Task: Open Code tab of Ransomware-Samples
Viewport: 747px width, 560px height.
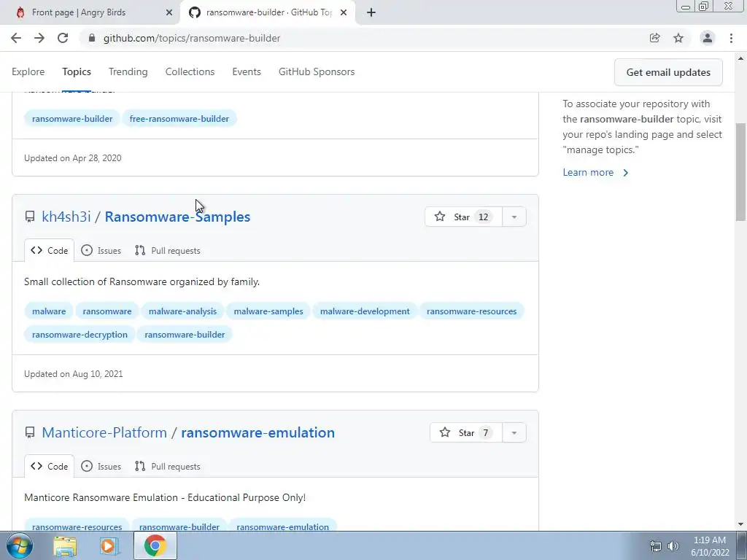Action: point(49,251)
